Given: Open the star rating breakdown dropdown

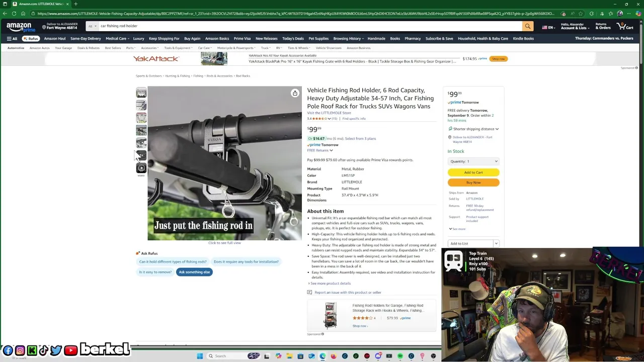Looking at the screenshot, I should click(329, 119).
